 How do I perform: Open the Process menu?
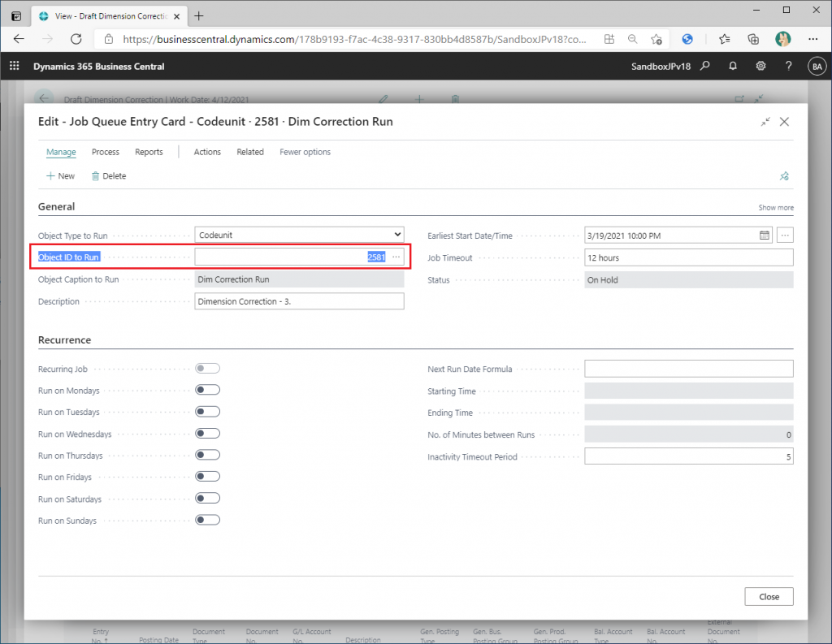pyautogui.click(x=106, y=152)
